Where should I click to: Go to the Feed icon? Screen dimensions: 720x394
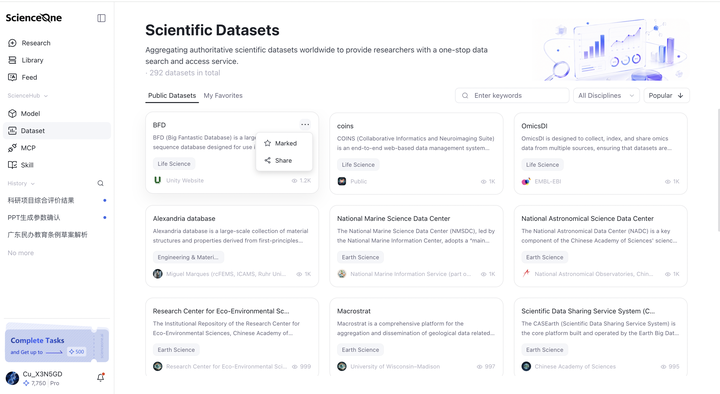(x=12, y=77)
